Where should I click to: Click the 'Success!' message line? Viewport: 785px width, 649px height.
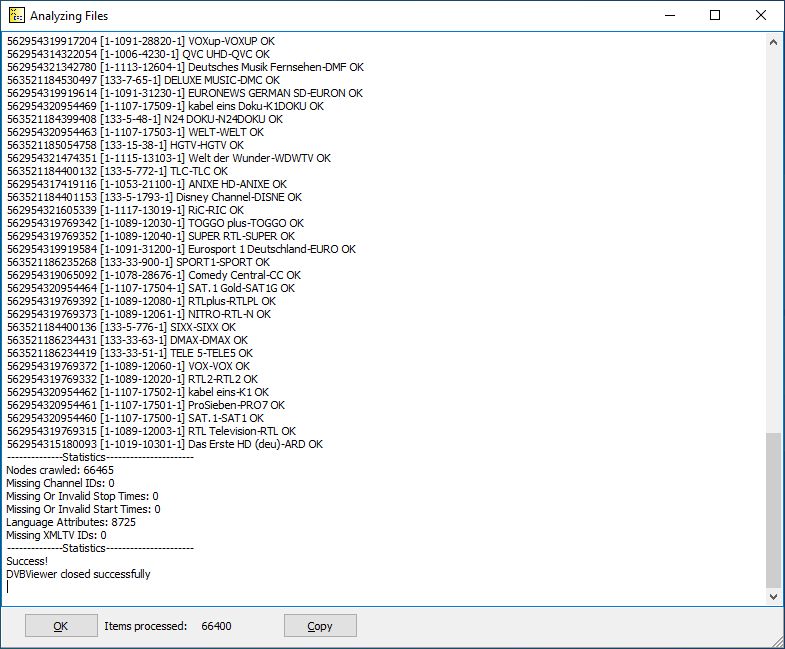coord(27,561)
